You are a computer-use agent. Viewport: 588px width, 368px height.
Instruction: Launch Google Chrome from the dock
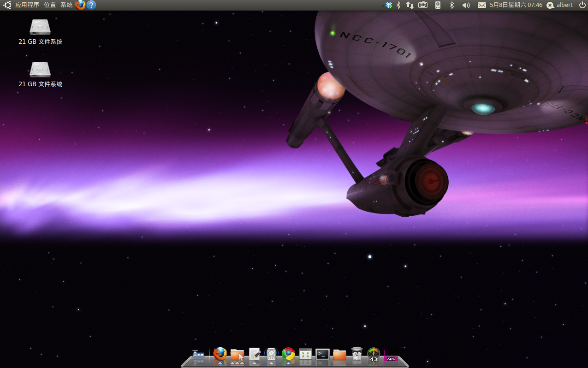coord(289,354)
